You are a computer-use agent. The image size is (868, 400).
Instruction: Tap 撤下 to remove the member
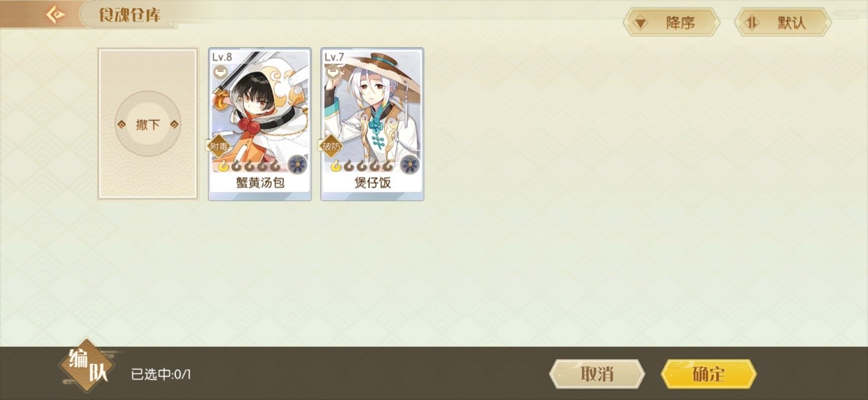(148, 124)
